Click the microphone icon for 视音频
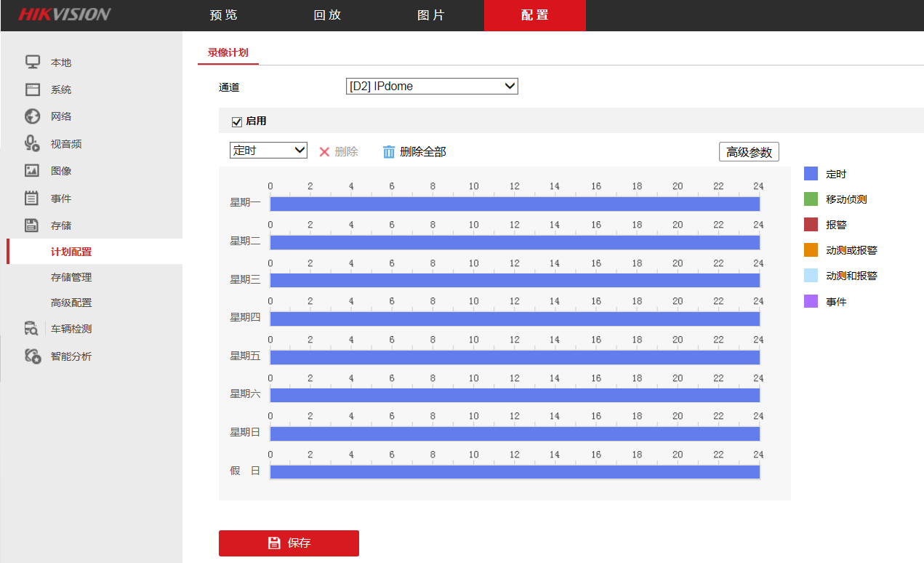The height and width of the screenshot is (563, 924). (32, 143)
